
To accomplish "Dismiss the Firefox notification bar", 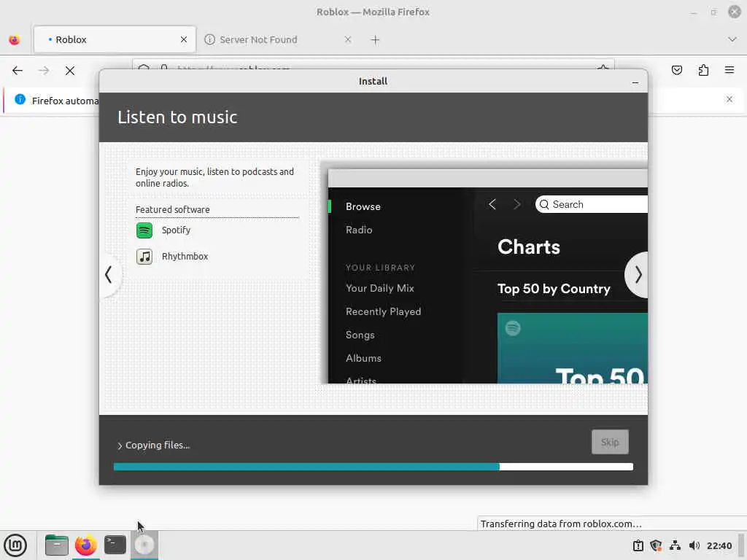I will click(x=729, y=99).
